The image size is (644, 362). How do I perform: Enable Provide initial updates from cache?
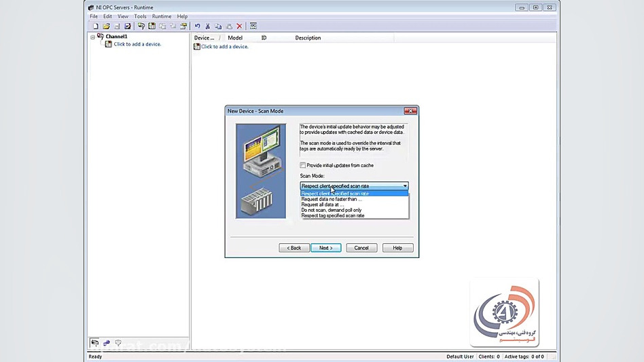pyautogui.click(x=303, y=166)
